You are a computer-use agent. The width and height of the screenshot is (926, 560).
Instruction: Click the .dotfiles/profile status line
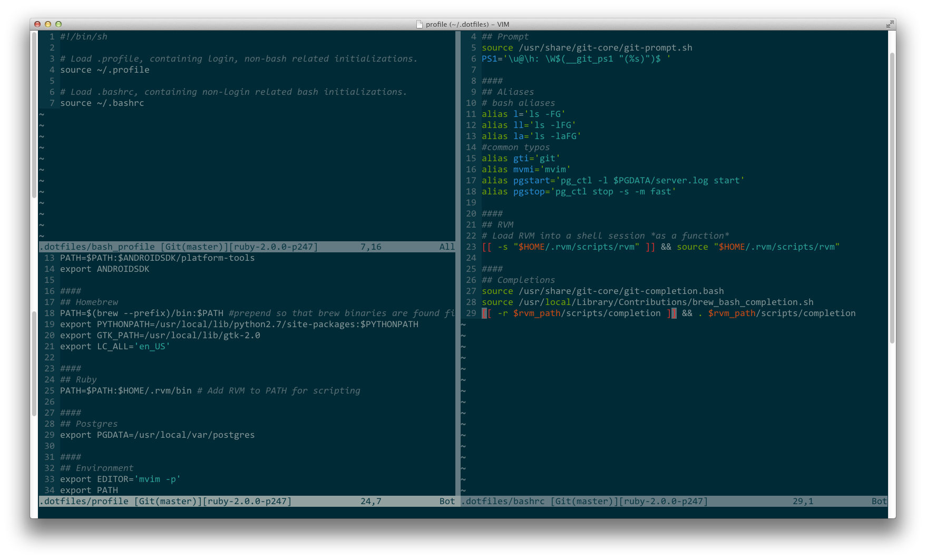point(247,501)
